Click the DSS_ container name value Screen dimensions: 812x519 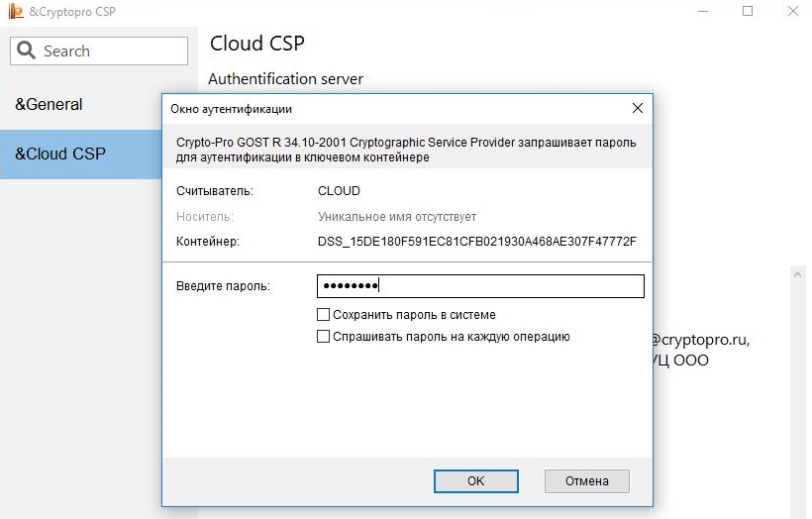pos(477,242)
